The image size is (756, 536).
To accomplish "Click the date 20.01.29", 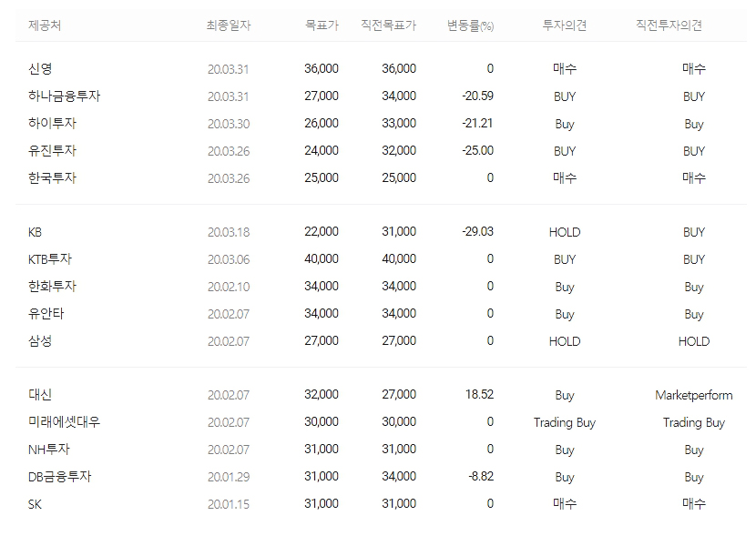I will (229, 477).
